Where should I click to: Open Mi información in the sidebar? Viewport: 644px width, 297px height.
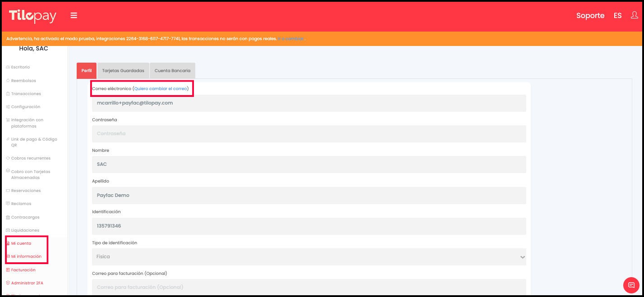(26, 256)
